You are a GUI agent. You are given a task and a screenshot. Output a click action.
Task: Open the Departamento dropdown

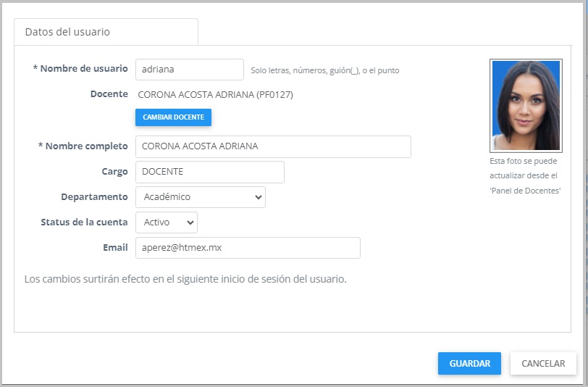[200, 197]
